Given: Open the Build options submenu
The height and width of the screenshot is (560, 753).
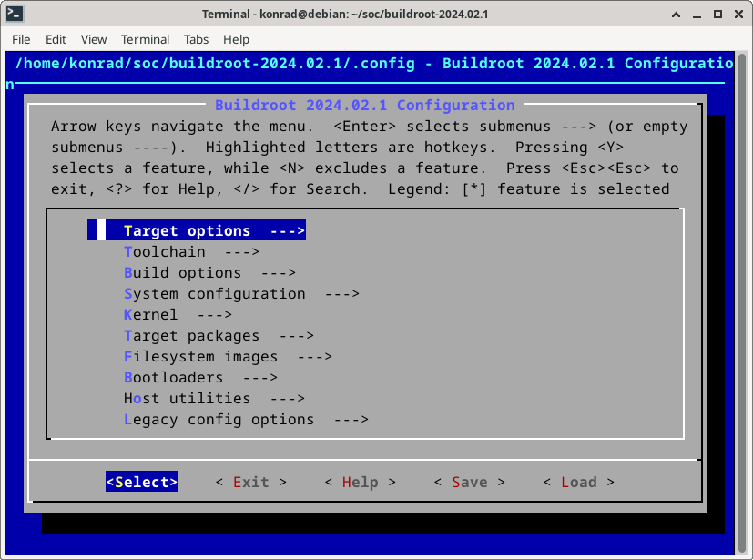Looking at the screenshot, I should click(209, 273).
